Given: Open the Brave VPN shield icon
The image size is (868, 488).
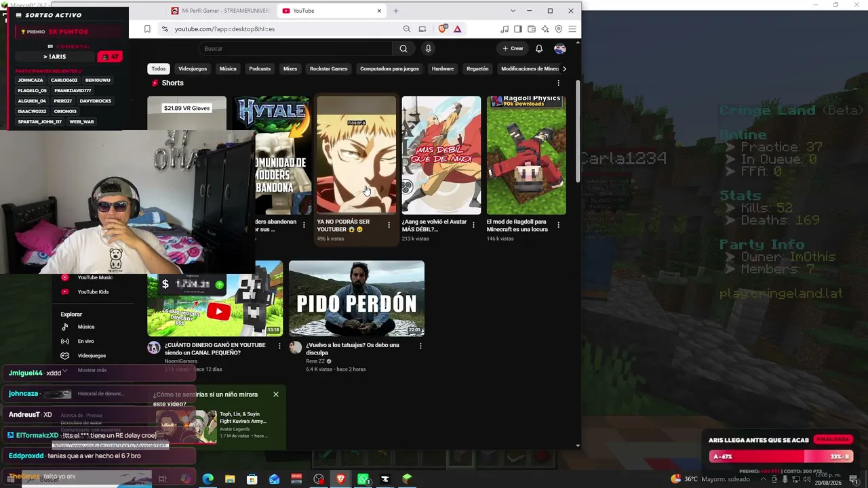Looking at the screenshot, I should [559, 29].
